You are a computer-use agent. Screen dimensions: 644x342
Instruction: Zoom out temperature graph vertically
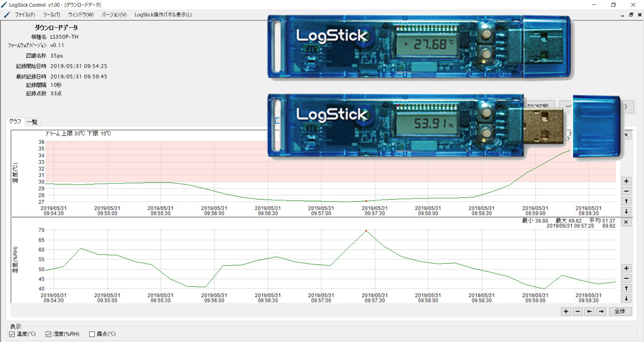click(x=626, y=191)
